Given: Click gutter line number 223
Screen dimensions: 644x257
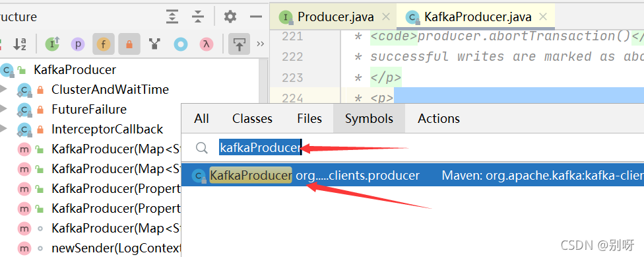Looking at the screenshot, I should 292,77.
